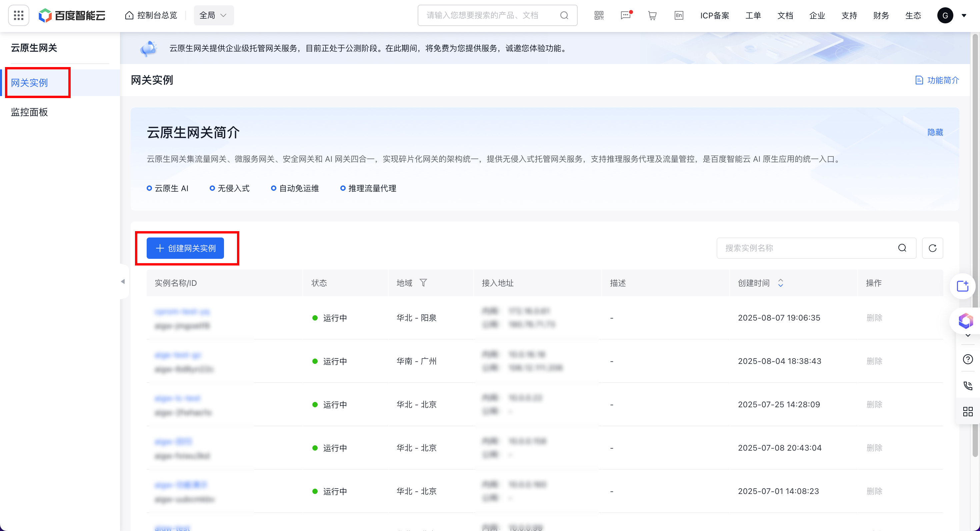The height and width of the screenshot is (531, 980).
Task: Click the 推理流量代理 feature label
Action: pyautogui.click(x=372, y=188)
